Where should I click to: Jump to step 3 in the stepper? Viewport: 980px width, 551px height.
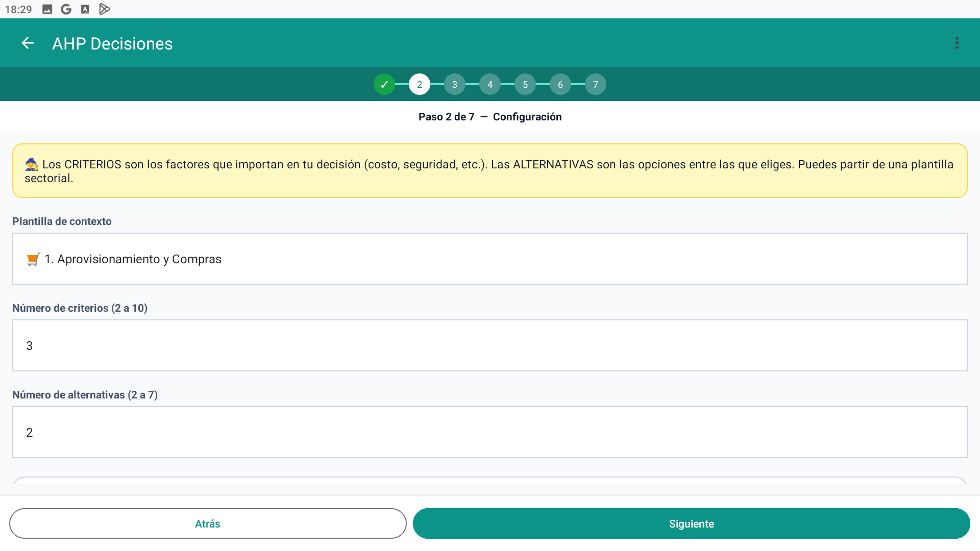coord(455,84)
